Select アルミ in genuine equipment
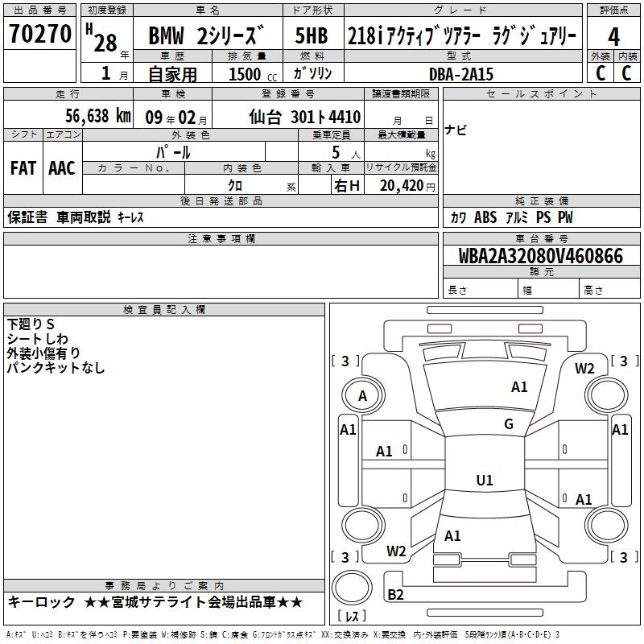 click(x=517, y=217)
